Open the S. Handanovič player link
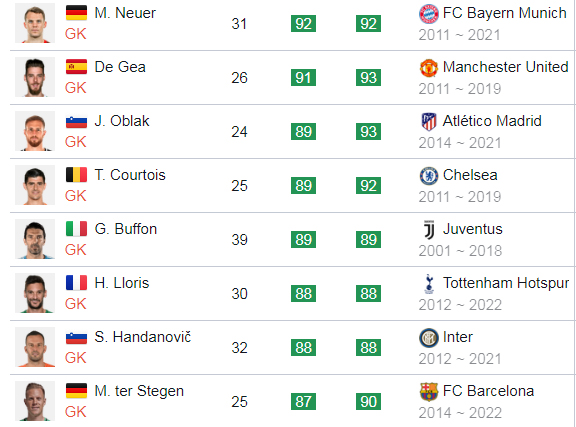 coord(143,337)
